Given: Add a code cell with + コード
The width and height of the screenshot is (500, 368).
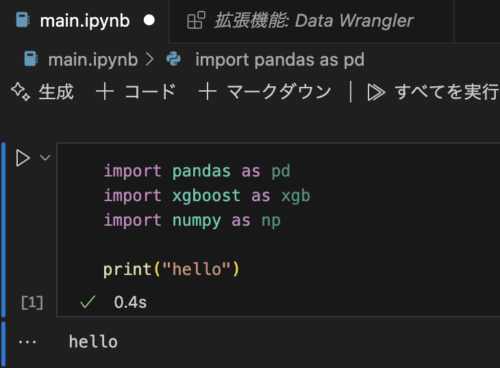Looking at the screenshot, I should [135, 92].
